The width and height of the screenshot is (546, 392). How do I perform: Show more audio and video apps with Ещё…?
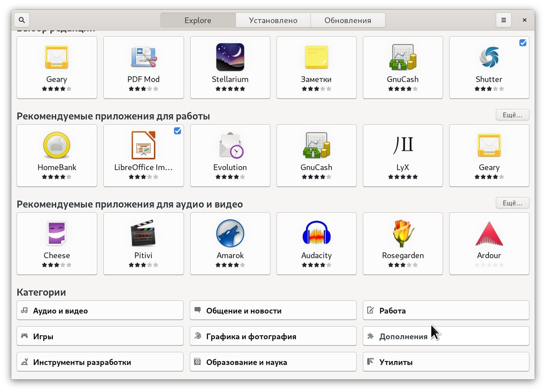(x=512, y=203)
